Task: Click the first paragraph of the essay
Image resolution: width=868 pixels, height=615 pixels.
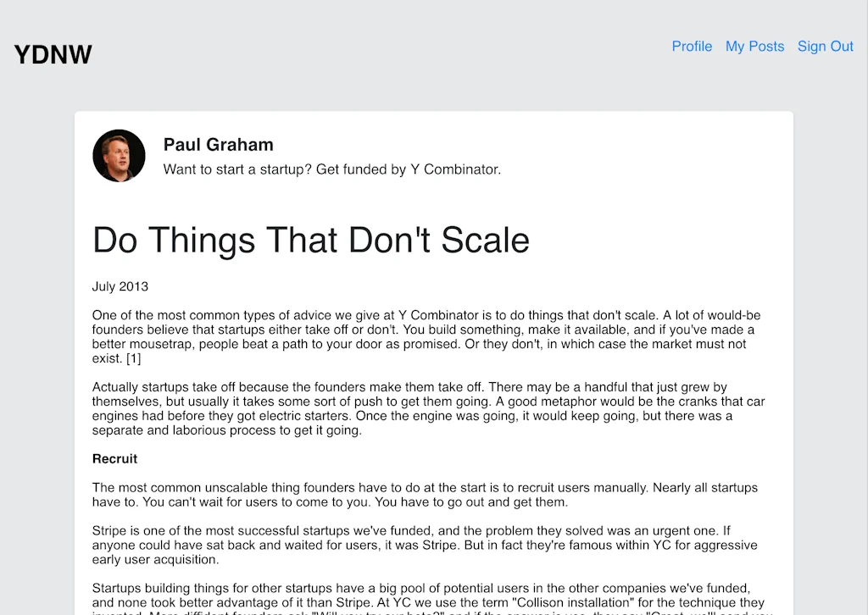Action: 424,335
